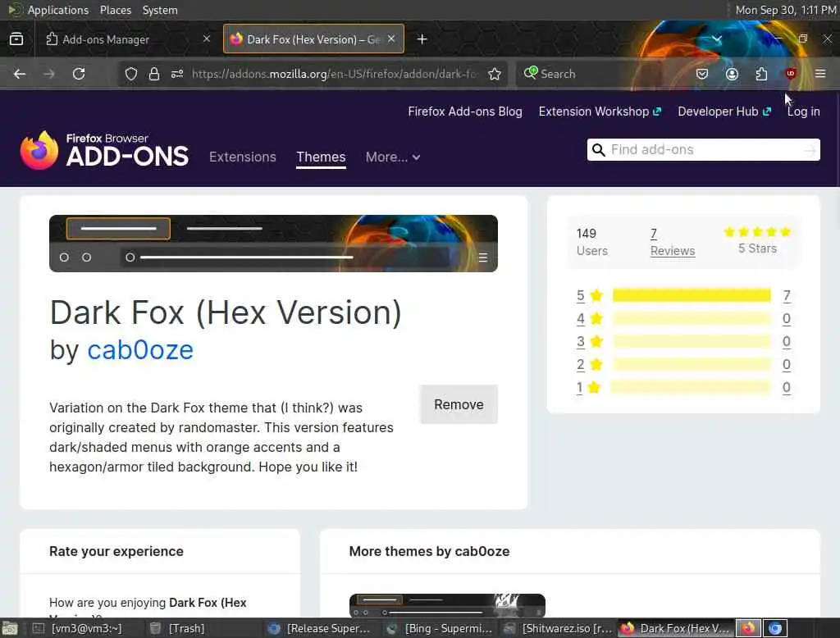Open the Extension Workshop link

coord(600,112)
